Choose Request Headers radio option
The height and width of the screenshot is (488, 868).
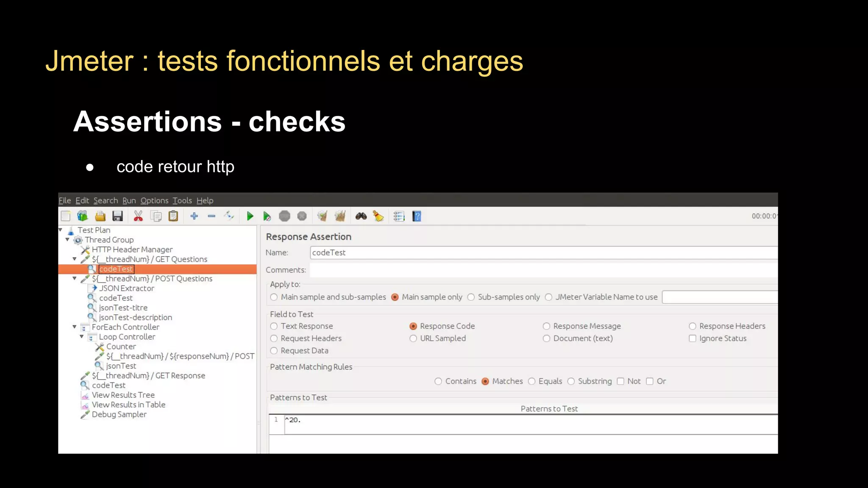coord(274,338)
